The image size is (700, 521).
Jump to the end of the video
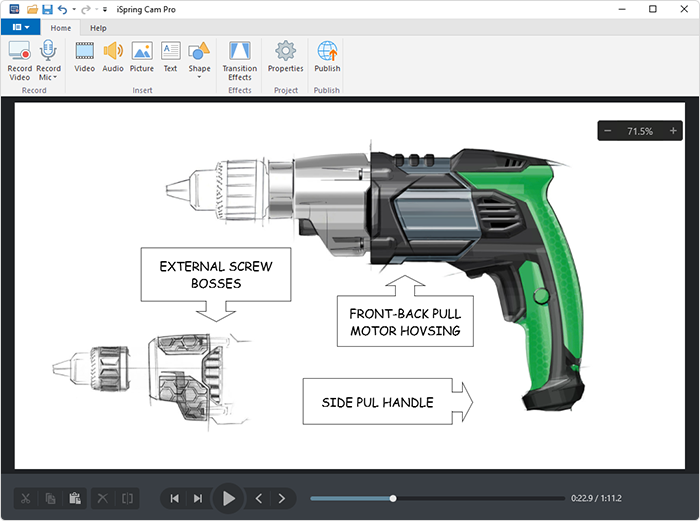coord(198,498)
